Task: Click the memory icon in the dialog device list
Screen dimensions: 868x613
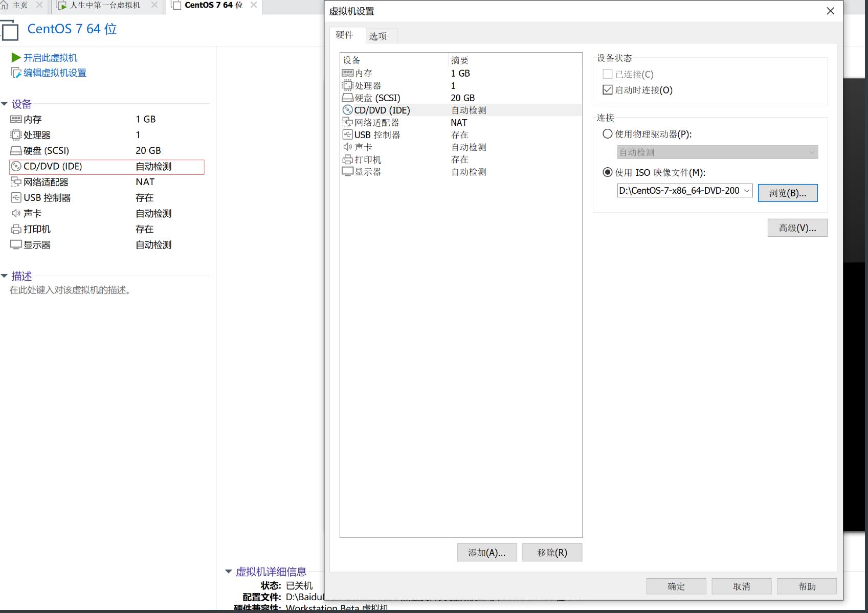Action: click(x=347, y=73)
